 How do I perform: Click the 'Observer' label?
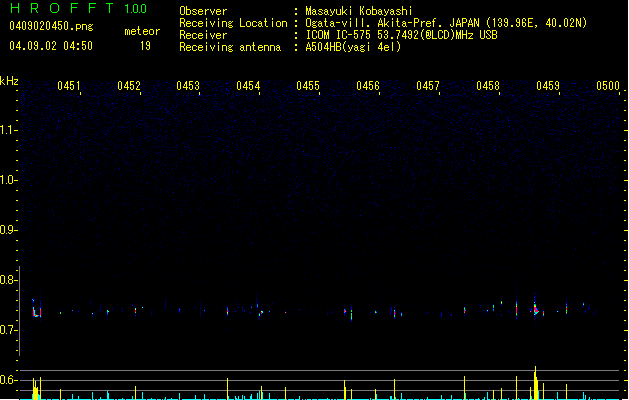point(203,11)
